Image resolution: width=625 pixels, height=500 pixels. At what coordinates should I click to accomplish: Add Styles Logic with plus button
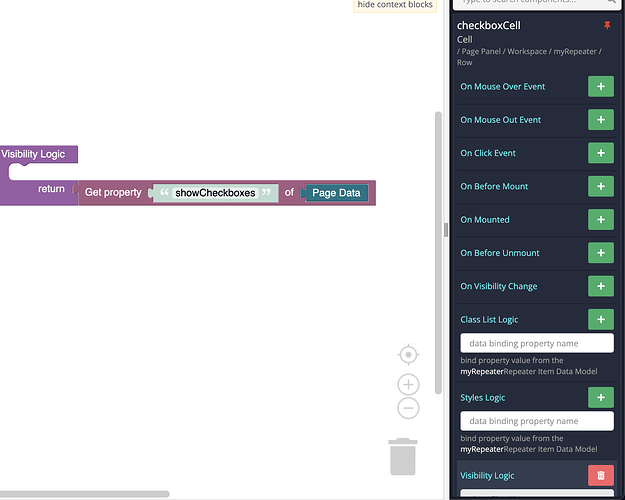tap(601, 398)
